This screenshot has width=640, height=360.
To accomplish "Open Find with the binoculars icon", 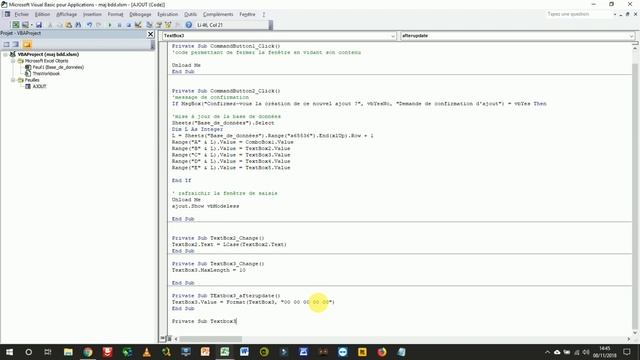I will (x=78, y=25).
